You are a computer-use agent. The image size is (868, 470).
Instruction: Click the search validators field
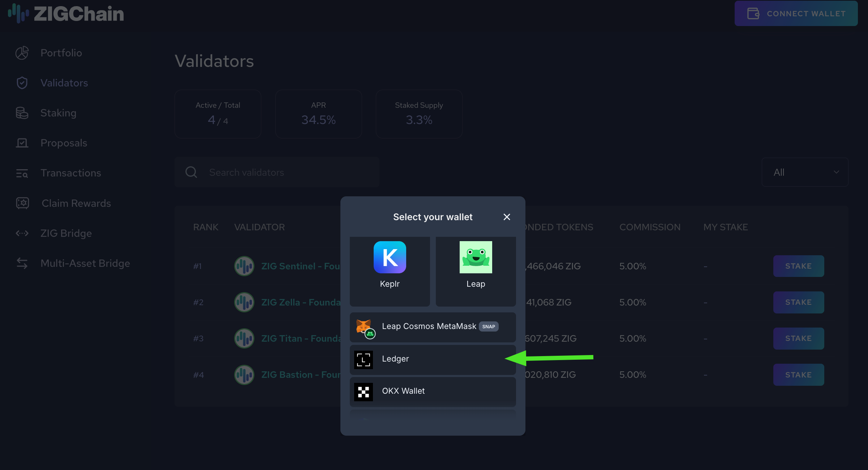pyautogui.click(x=277, y=172)
